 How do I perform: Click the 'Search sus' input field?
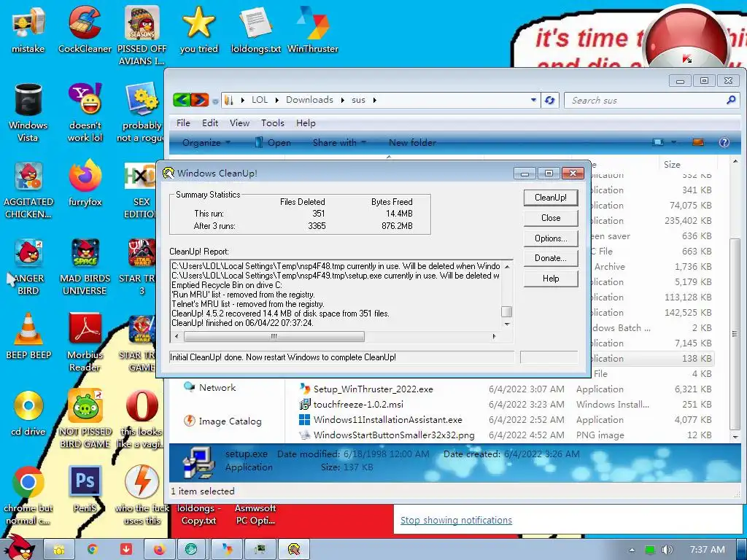click(650, 100)
